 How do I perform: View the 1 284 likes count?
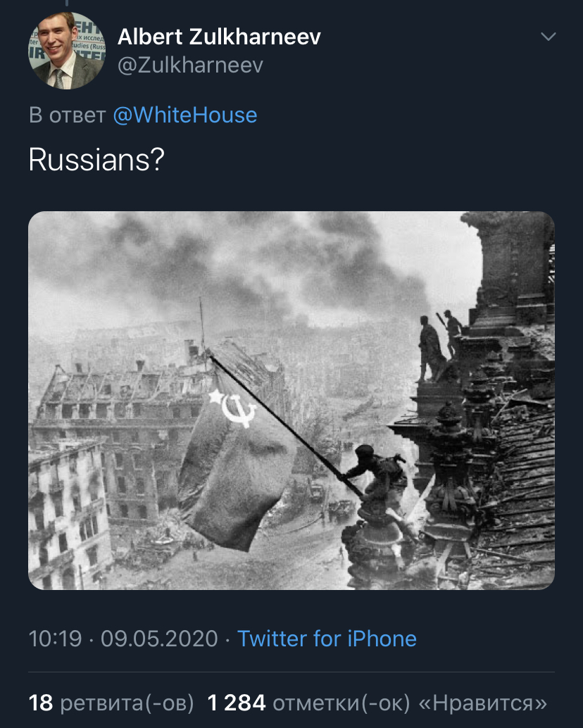pos(237,702)
